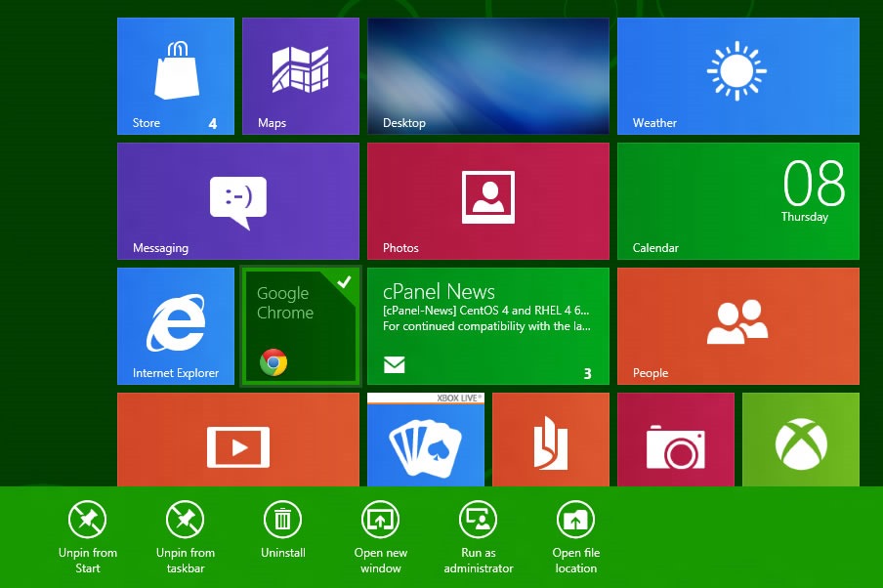Open the People tile
Screen dimensions: 883x588
pos(738,325)
